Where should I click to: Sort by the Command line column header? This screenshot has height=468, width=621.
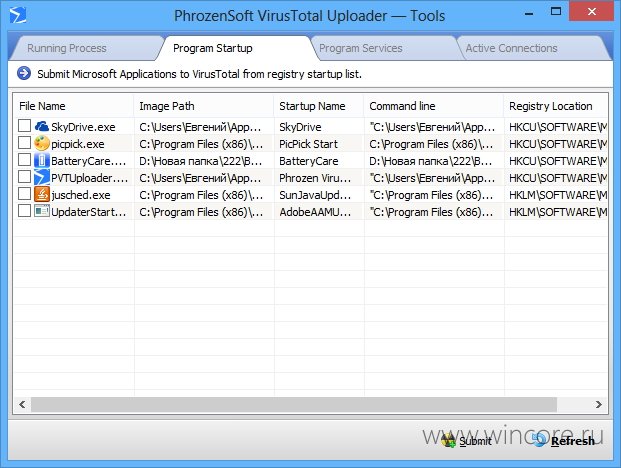pyautogui.click(x=434, y=106)
